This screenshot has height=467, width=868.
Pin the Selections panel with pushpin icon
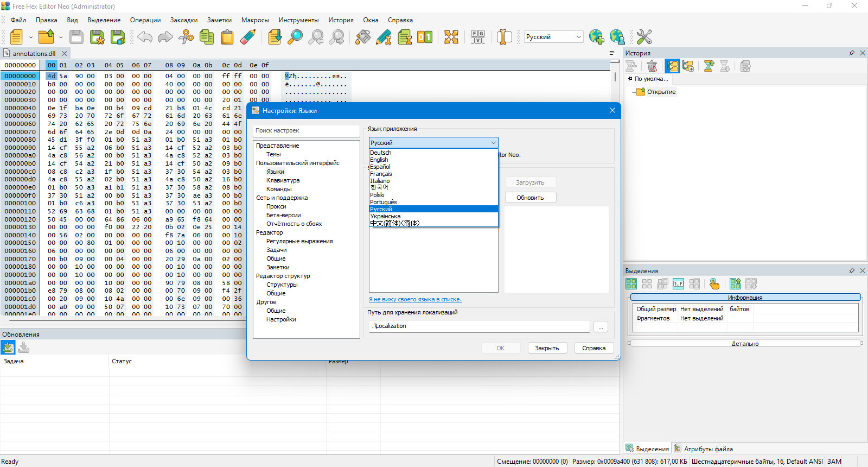click(852, 270)
